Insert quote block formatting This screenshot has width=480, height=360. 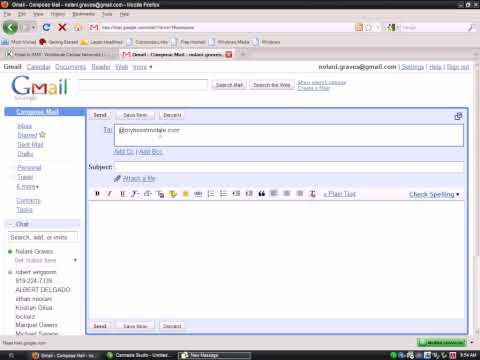(262, 194)
